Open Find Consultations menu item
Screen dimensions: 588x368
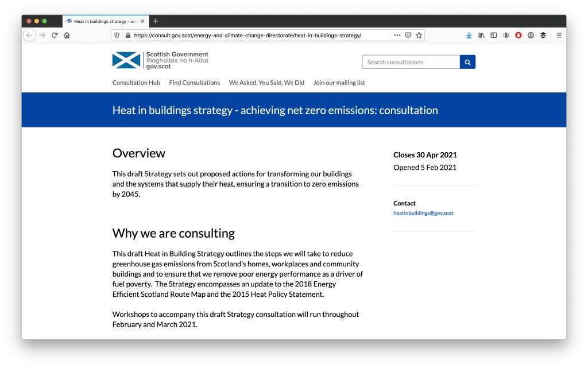point(194,83)
